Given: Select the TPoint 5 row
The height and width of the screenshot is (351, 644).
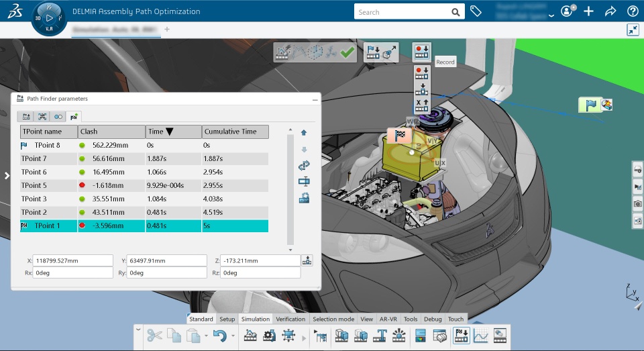Looking at the screenshot, I should 144,185.
